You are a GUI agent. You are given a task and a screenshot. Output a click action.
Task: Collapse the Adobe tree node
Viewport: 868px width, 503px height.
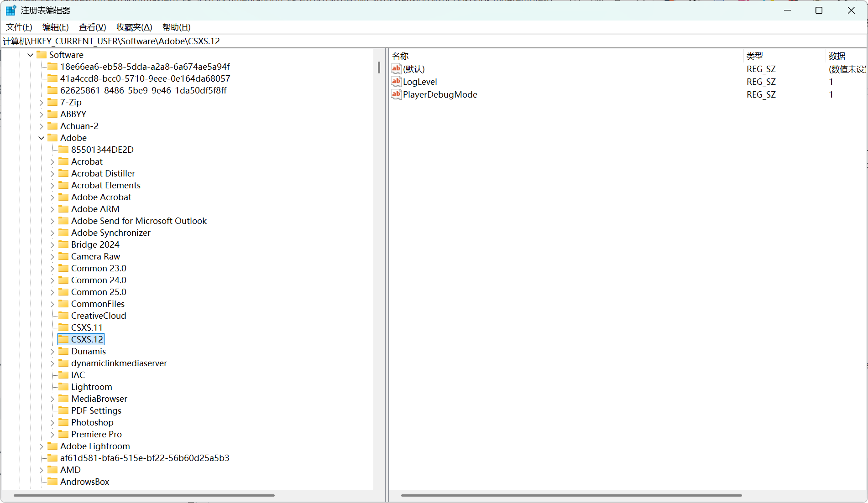coord(42,138)
